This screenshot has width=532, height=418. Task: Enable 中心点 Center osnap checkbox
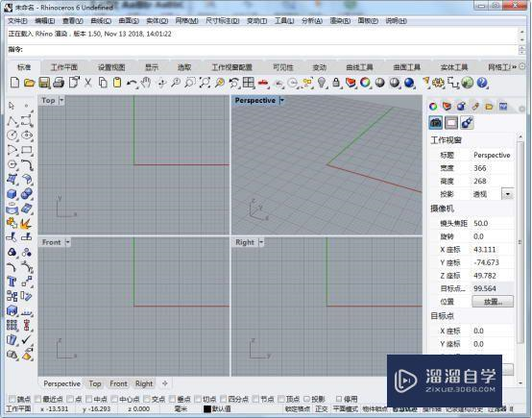[114, 399]
